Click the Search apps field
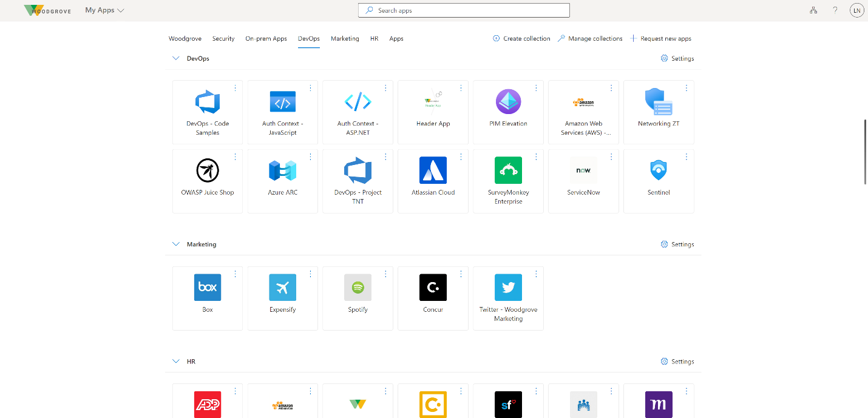868x418 pixels. pyautogui.click(x=464, y=10)
